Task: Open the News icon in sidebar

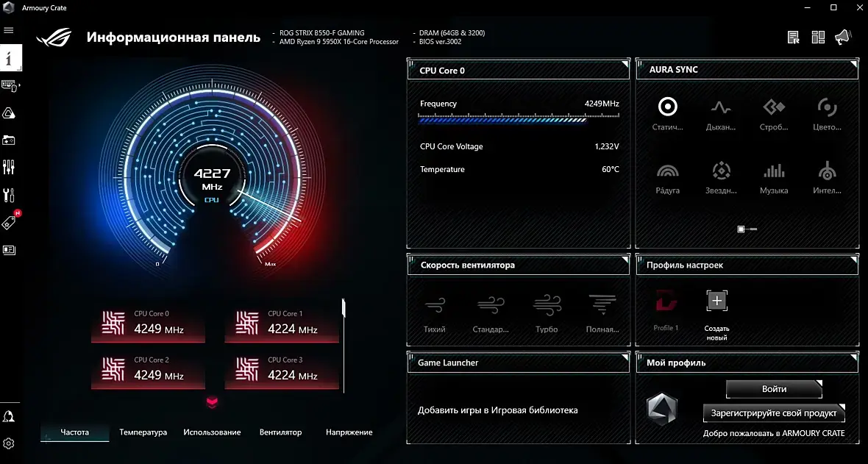Action: tap(8, 250)
